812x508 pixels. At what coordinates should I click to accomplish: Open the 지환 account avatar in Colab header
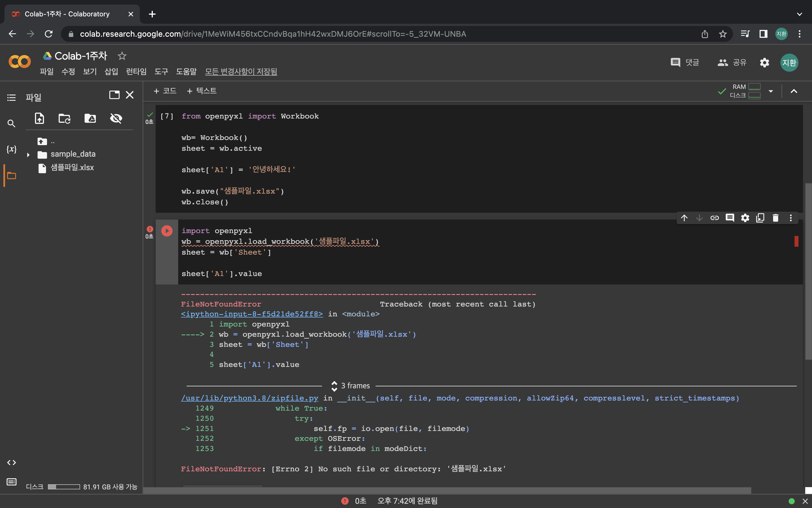tap(789, 62)
